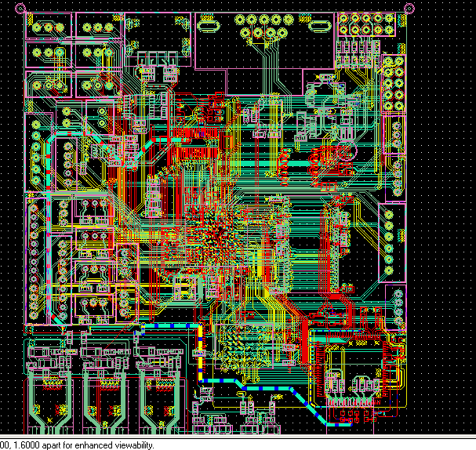The height and width of the screenshot is (450, 476).
Task: Select the horizontal two-row pin header at top-right
Action: point(366,24)
